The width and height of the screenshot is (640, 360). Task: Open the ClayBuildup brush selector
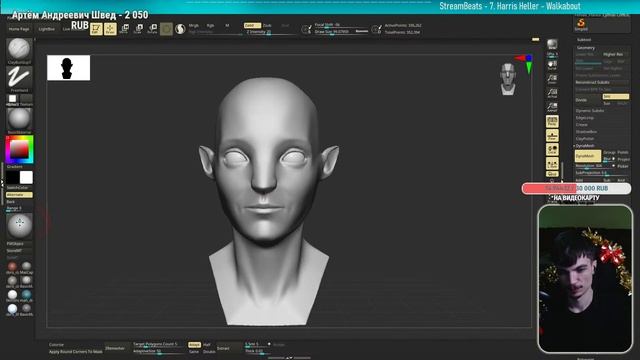[19, 51]
